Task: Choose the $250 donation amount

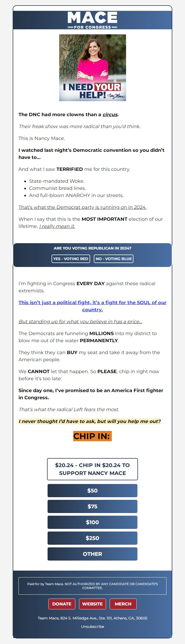Action: coord(92,538)
